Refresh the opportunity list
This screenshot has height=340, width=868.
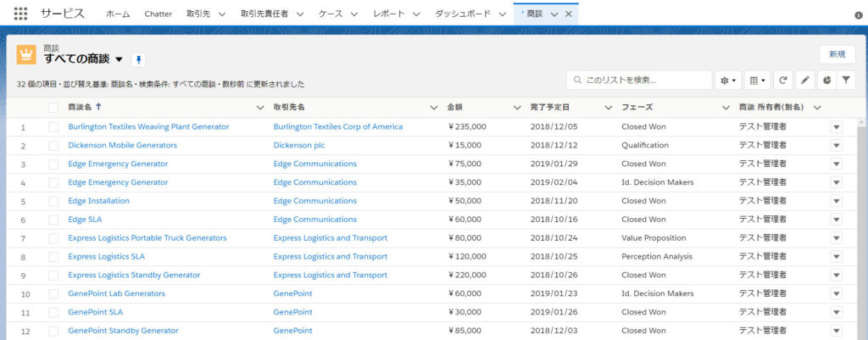tap(783, 80)
